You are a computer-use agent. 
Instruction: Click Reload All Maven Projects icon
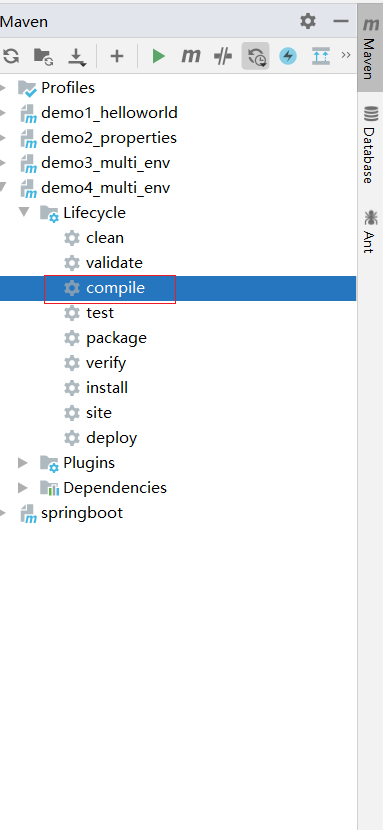pyautogui.click(x=11, y=56)
